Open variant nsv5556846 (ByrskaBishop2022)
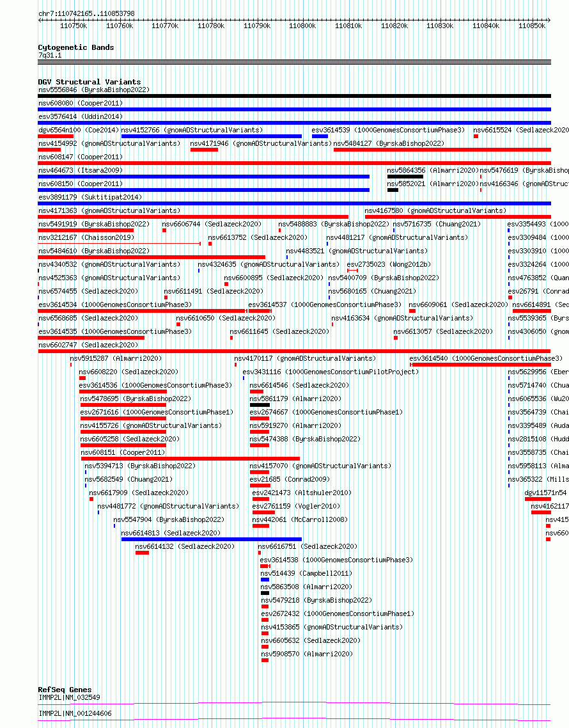Viewport: 569px width, 728px height. (x=94, y=90)
